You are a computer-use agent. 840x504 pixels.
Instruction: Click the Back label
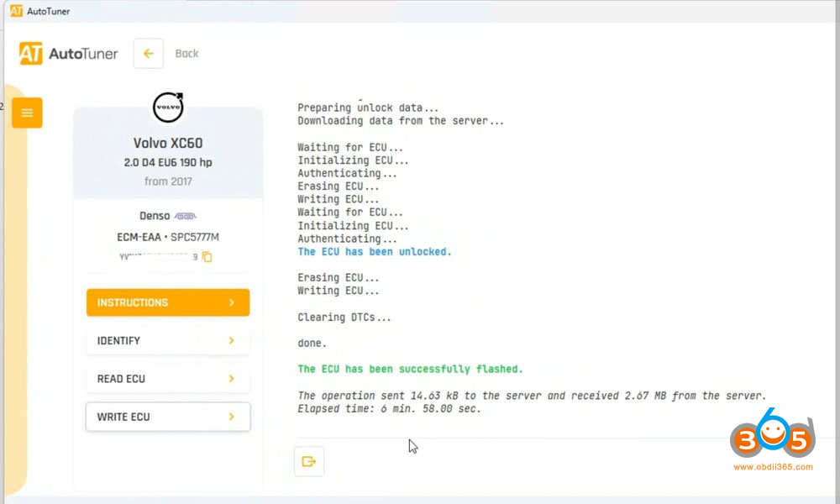[187, 54]
